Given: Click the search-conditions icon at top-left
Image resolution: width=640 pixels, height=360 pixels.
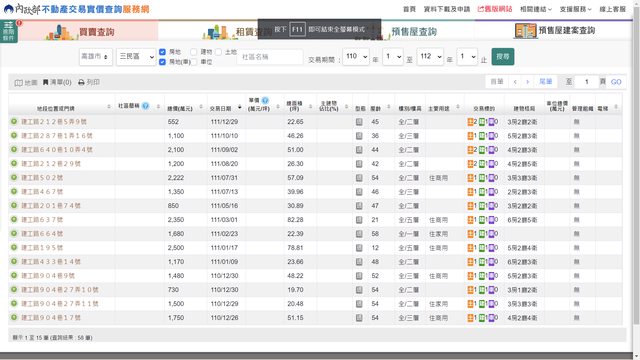Looking at the screenshot, I should coord(9,31).
